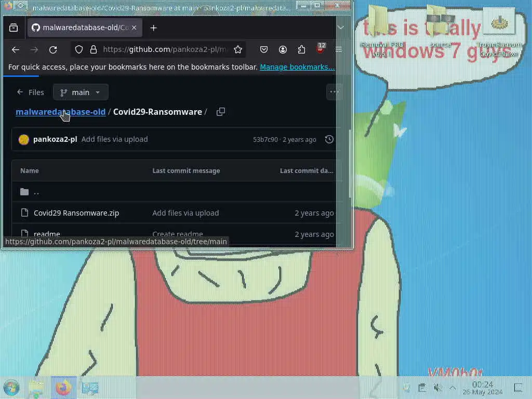
Task: Open the readme file
Action: coord(47,234)
